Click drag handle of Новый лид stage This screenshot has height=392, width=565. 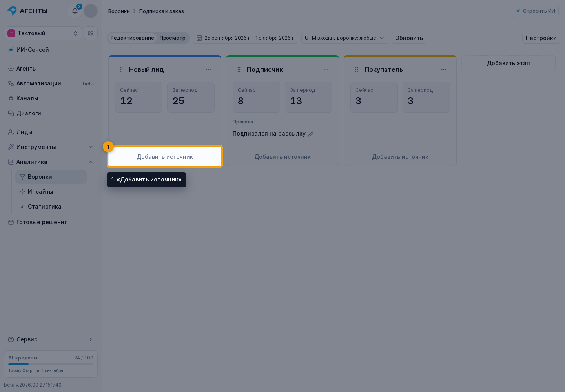(121, 69)
